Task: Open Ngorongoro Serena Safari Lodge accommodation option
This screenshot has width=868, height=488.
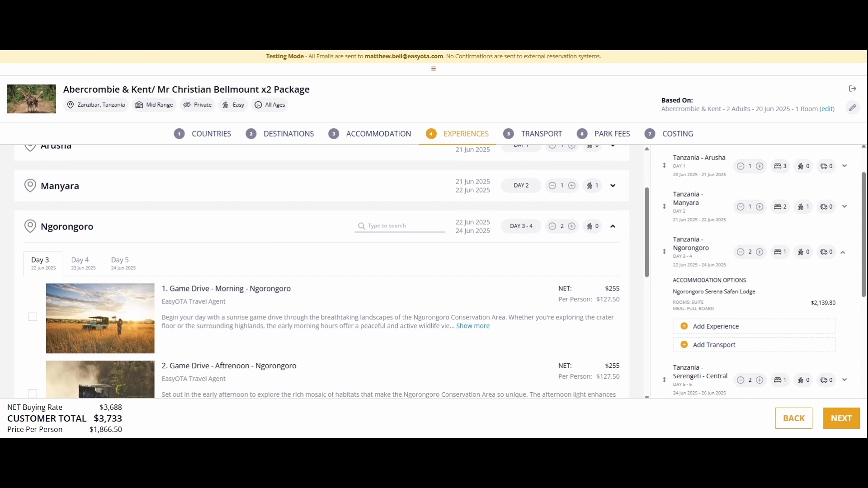Action: [714, 292]
